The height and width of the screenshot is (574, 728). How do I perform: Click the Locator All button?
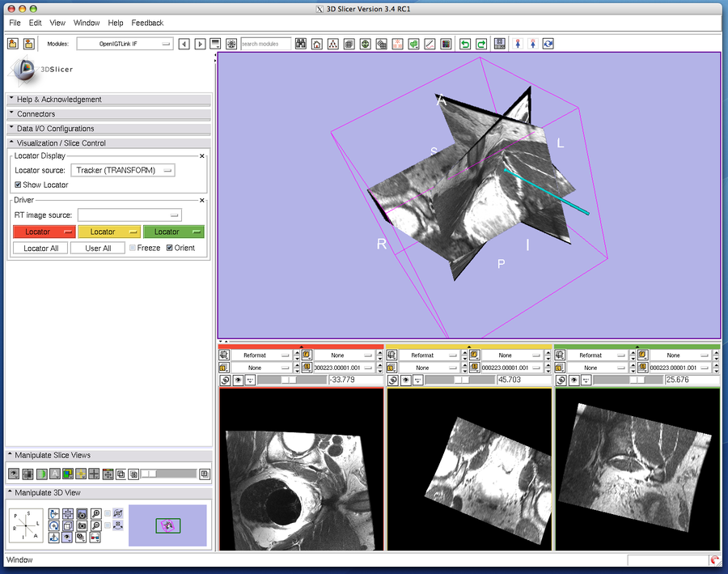[40, 248]
